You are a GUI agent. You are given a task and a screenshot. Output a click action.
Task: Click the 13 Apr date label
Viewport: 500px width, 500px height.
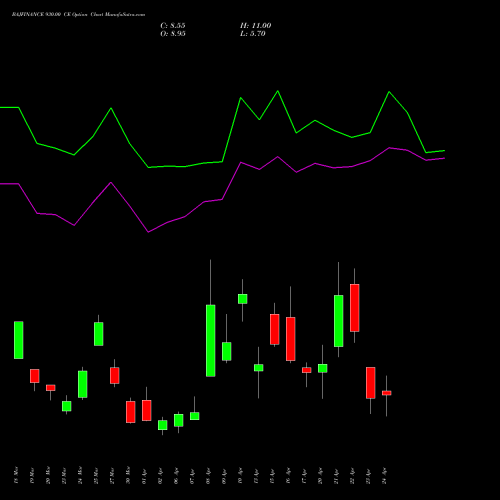pyautogui.click(x=256, y=476)
